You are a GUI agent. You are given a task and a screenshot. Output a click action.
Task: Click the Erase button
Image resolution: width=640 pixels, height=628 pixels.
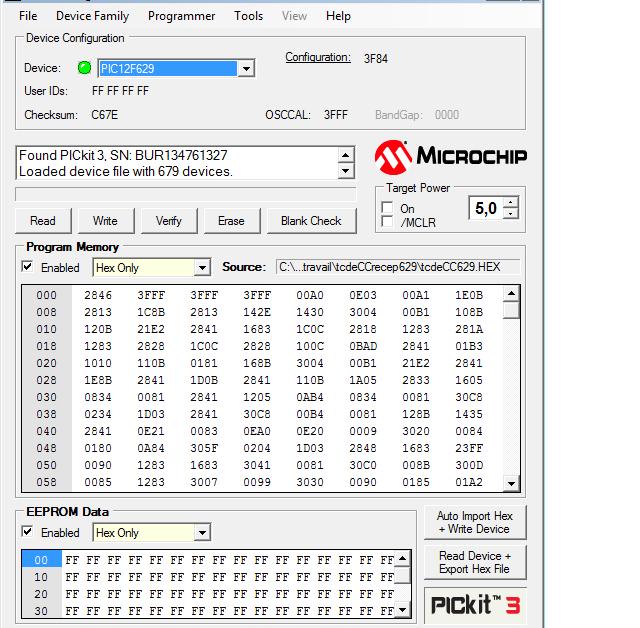pyautogui.click(x=231, y=221)
